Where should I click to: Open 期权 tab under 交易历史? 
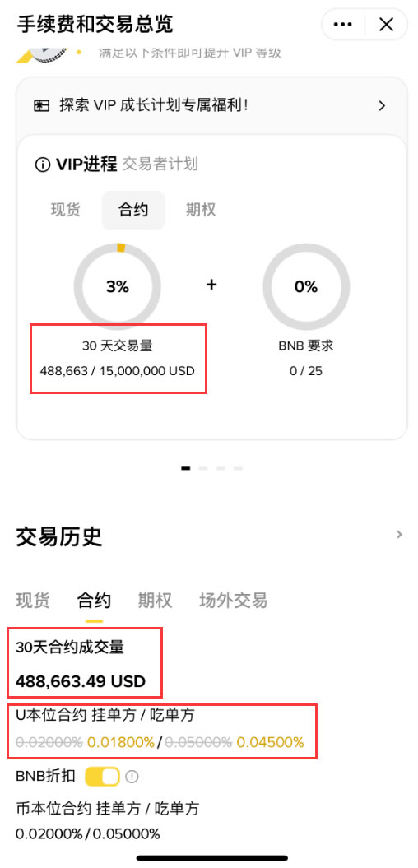pyautogui.click(x=155, y=600)
